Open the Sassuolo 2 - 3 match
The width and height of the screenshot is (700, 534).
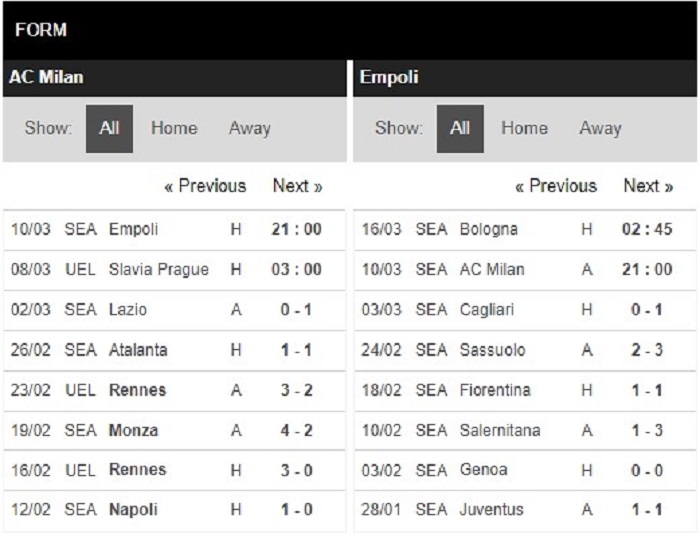click(x=525, y=350)
